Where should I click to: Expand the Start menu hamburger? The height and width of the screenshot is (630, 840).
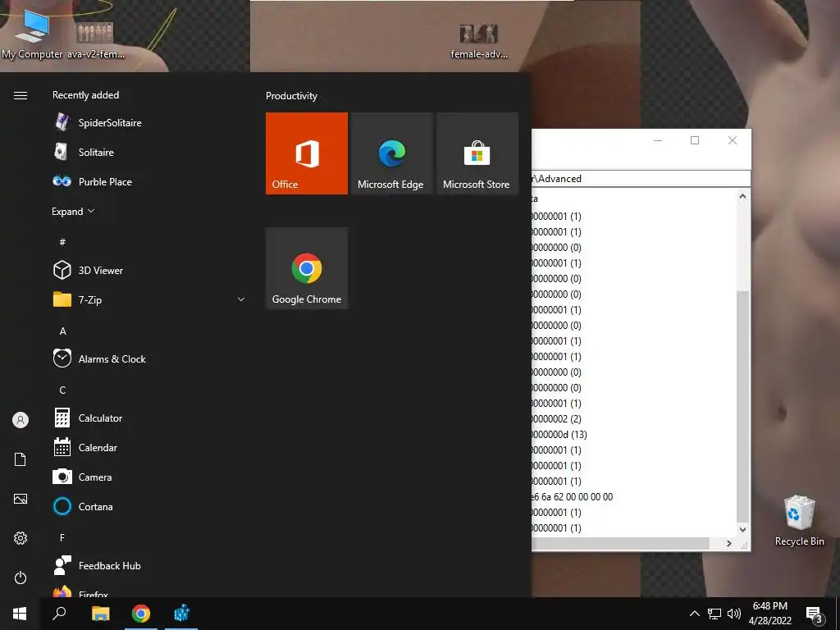[x=21, y=95]
